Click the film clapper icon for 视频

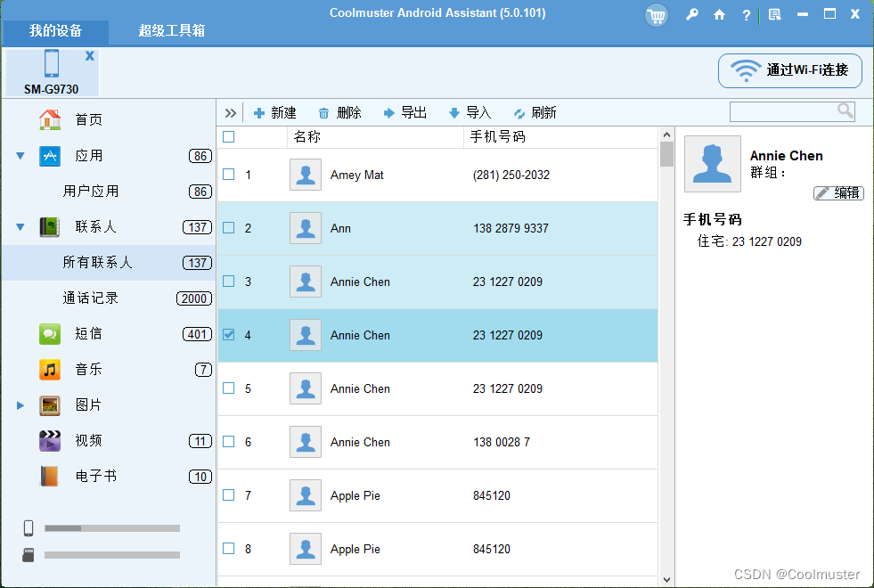point(50,441)
